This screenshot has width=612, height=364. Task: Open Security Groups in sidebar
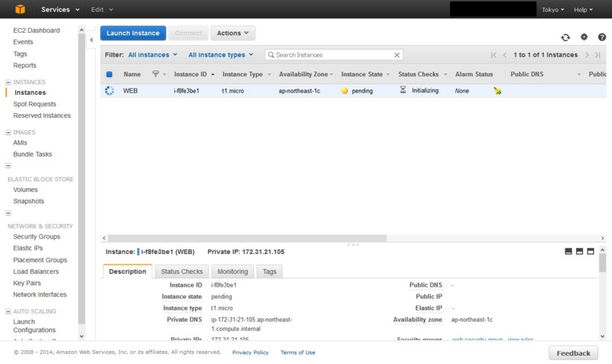point(37,236)
